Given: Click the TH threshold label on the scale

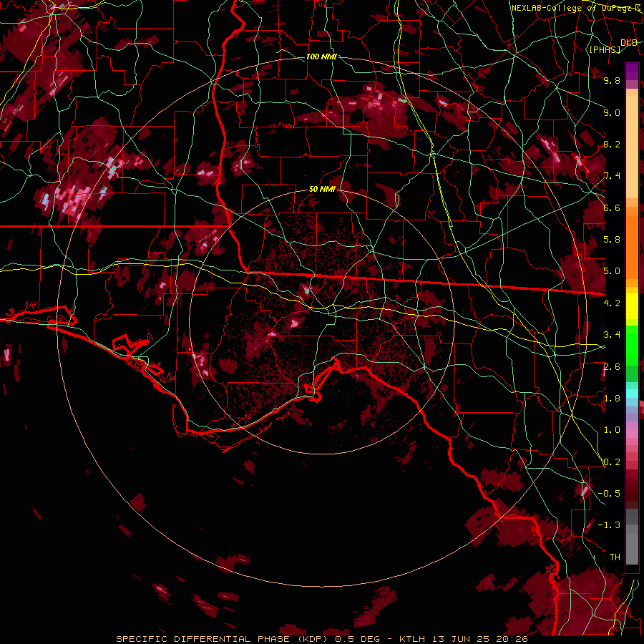Looking at the screenshot, I should point(615,557).
